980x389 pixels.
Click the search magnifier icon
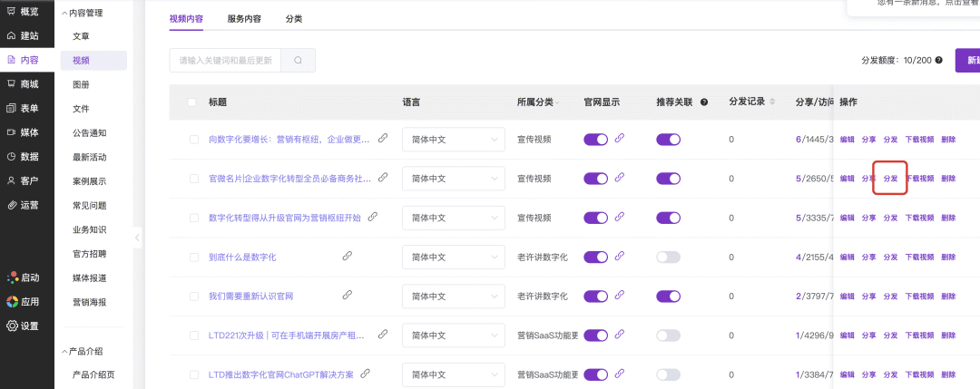click(298, 61)
